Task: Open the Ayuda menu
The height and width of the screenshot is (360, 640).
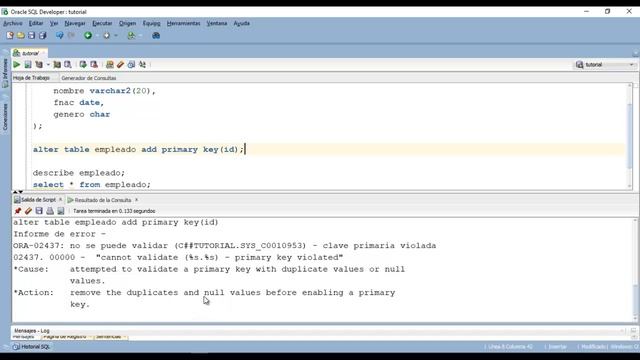Action: click(242, 23)
